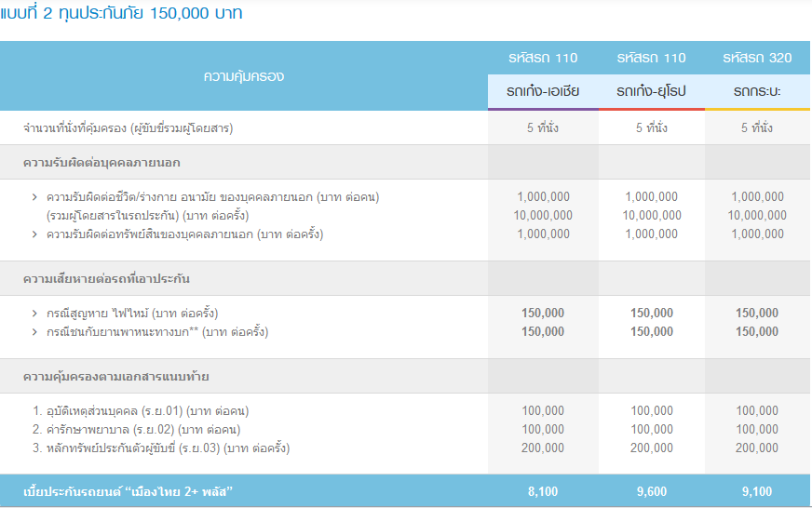Screen dimensions: 812x508
Task: Click the รหัสรถ 320 header
Action: click(x=757, y=58)
